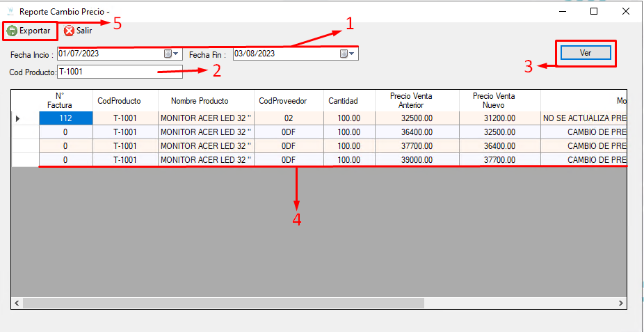The width and height of the screenshot is (644, 332).
Task: Click the horizontal scrollbar right arrow
Action: point(621,303)
